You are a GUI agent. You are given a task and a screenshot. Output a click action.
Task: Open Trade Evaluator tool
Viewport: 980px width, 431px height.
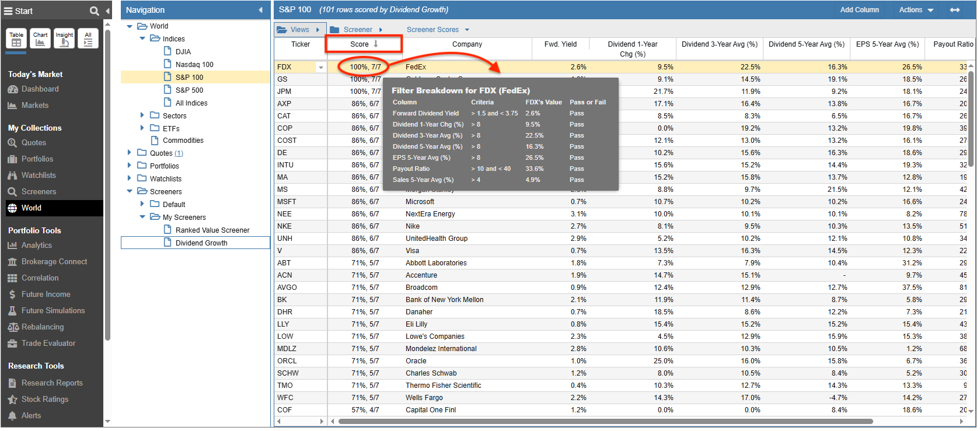[41, 344]
